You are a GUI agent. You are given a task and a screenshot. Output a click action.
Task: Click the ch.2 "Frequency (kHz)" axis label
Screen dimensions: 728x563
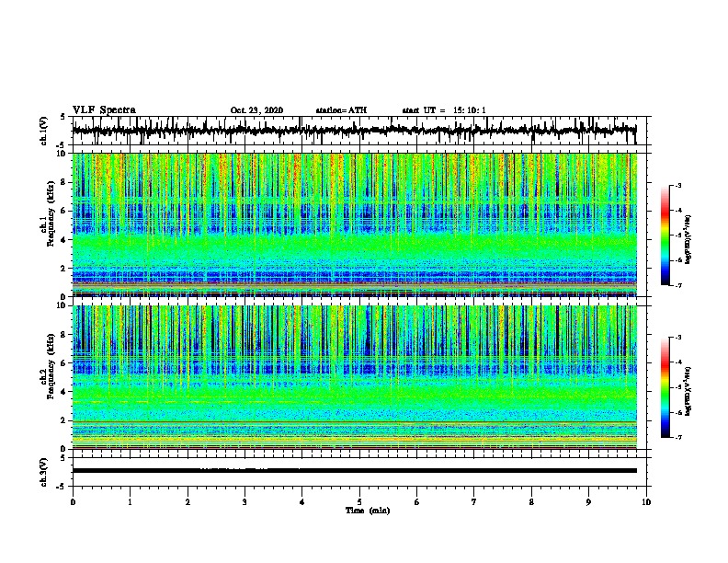[x=51, y=366]
